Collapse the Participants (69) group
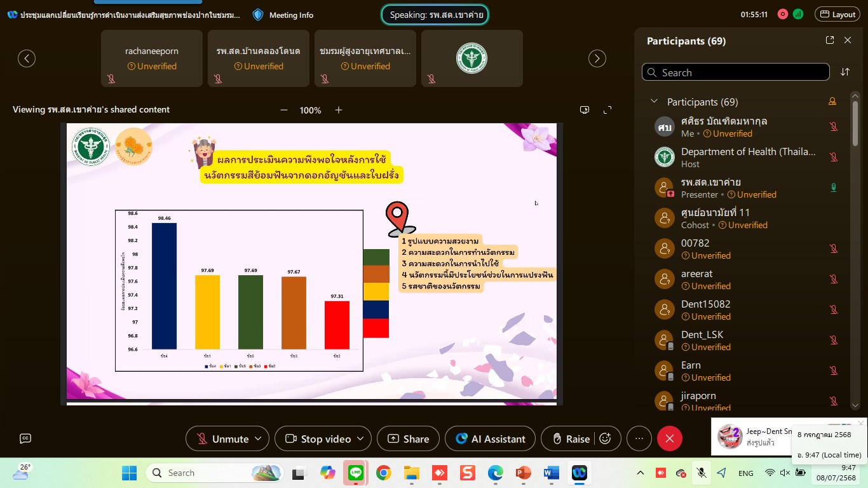The height and width of the screenshot is (488, 868). pos(653,102)
